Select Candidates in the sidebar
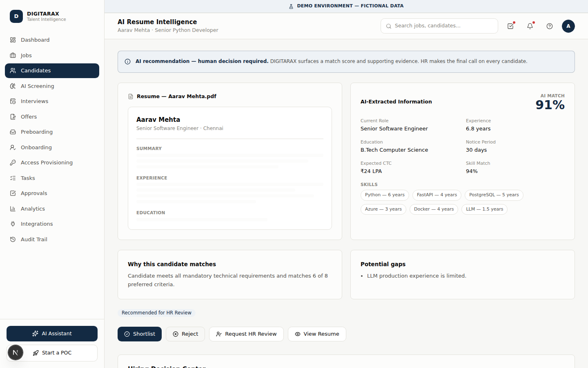The height and width of the screenshot is (368, 588). (52, 71)
